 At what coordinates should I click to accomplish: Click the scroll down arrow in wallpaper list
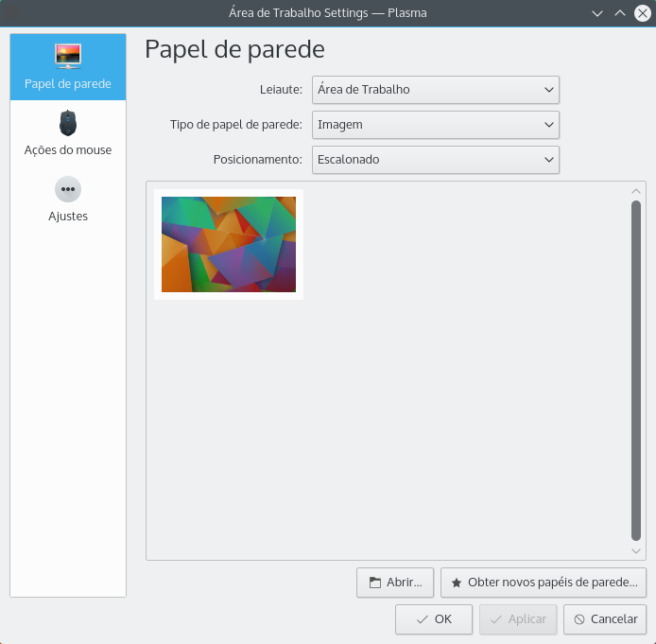point(636,550)
